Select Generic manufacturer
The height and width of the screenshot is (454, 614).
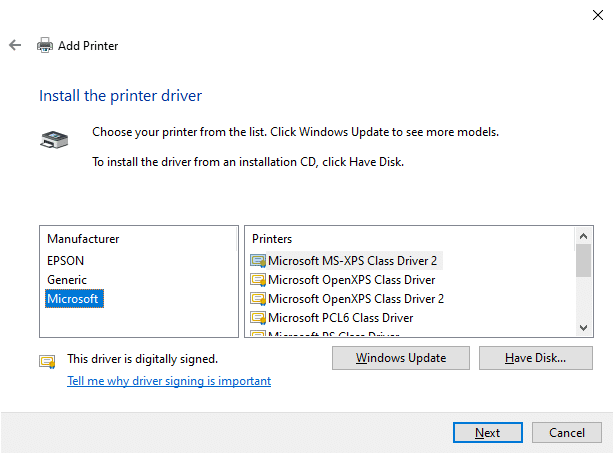67,280
